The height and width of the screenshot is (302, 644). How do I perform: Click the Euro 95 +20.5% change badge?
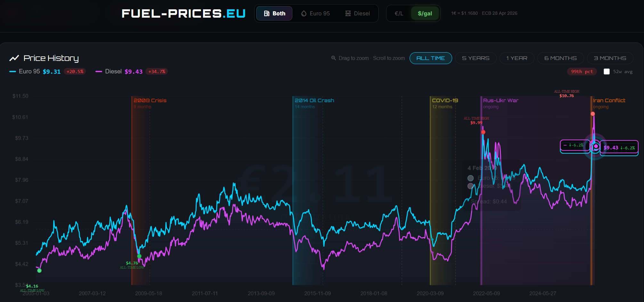[75, 71]
